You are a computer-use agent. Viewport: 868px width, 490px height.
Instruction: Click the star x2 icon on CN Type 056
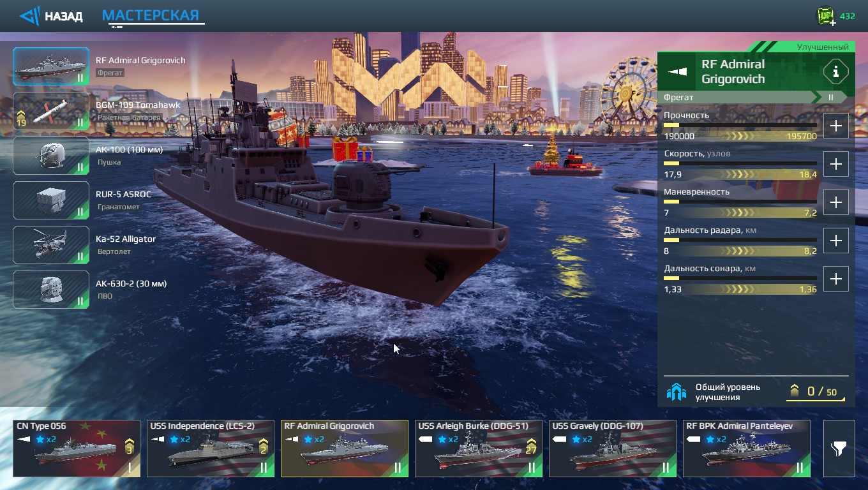point(46,439)
